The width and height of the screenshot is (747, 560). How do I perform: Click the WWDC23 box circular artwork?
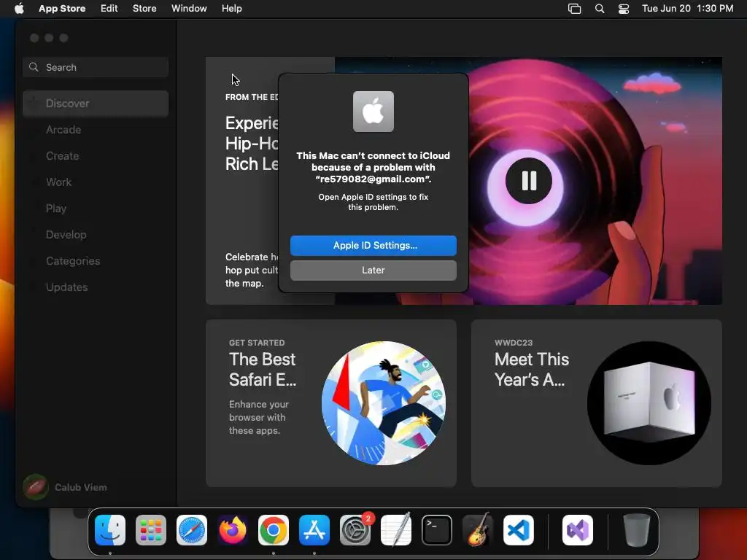coord(649,402)
